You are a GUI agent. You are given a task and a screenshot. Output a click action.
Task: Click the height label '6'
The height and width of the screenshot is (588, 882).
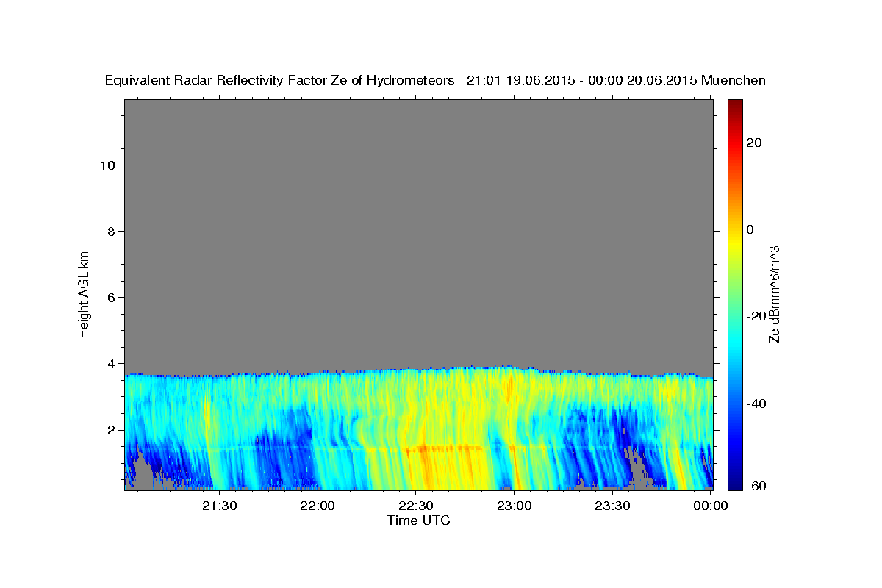point(110,297)
